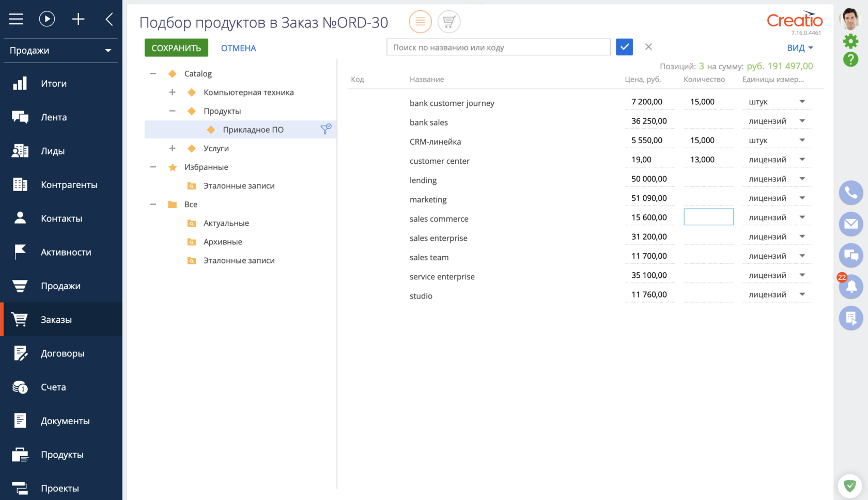Open the help question mark icon

point(850,59)
